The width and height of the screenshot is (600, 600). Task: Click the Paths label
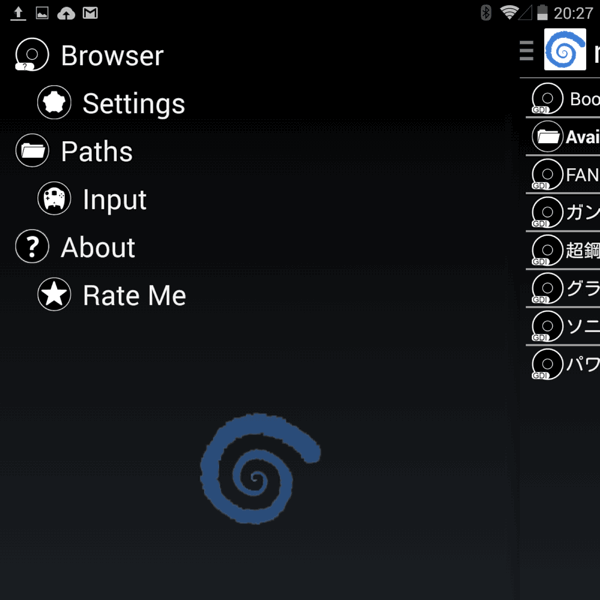coord(96,152)
